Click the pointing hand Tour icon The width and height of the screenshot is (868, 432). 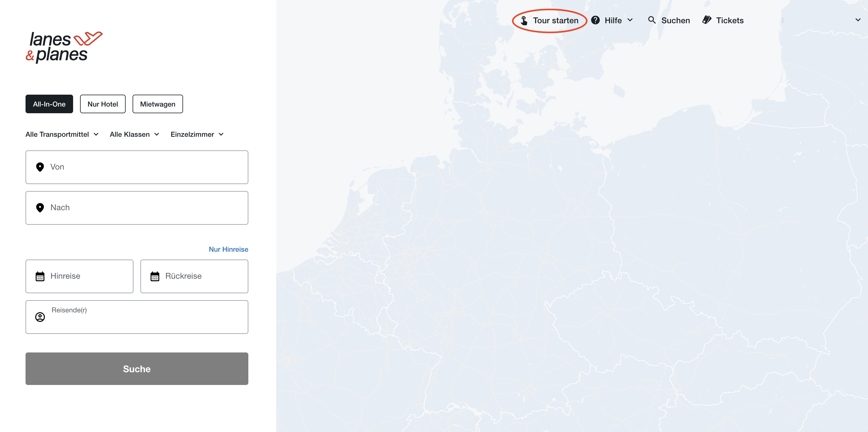coord(524,21)
